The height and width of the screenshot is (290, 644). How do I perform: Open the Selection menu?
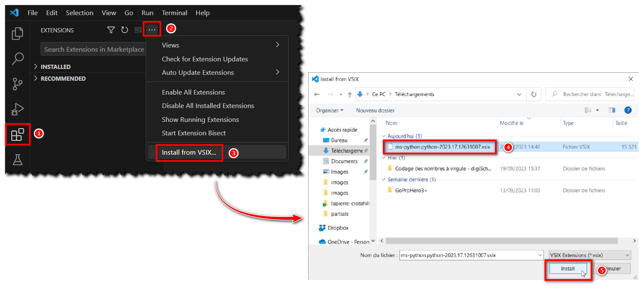click(x=80, y=13)
